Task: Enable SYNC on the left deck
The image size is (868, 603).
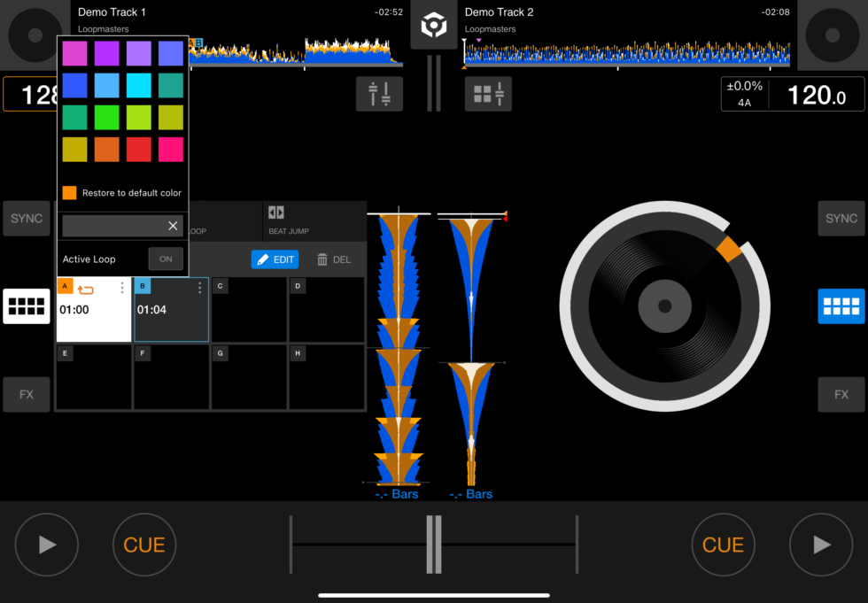Action: pyautogui.click(x=26, y=218)
